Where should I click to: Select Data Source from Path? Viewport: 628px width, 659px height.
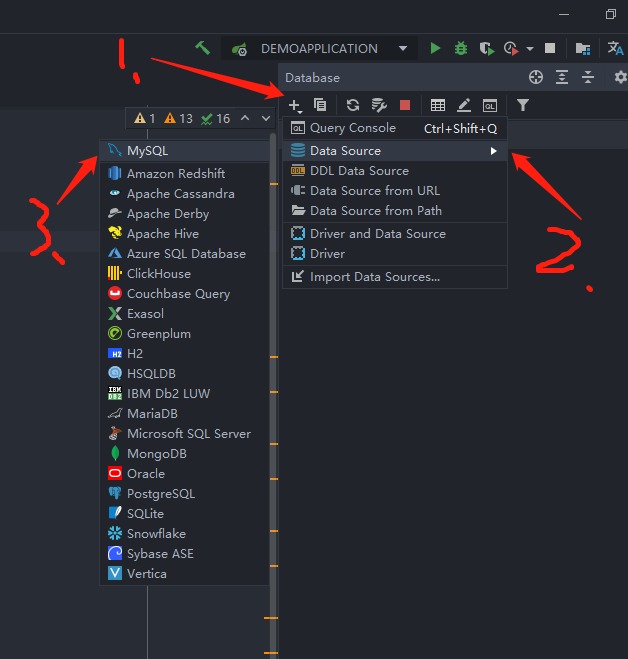(x=395, y=211)
